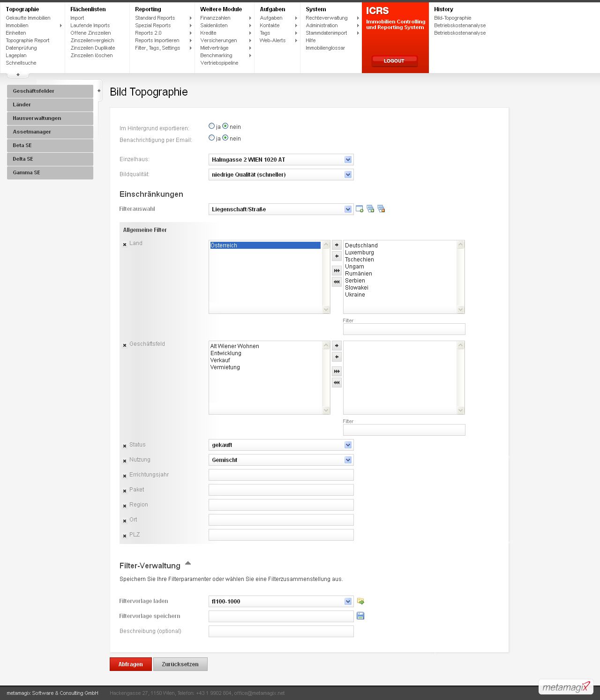Open Reports 2.0 in the Reporting menu

[x=148, y=33]
